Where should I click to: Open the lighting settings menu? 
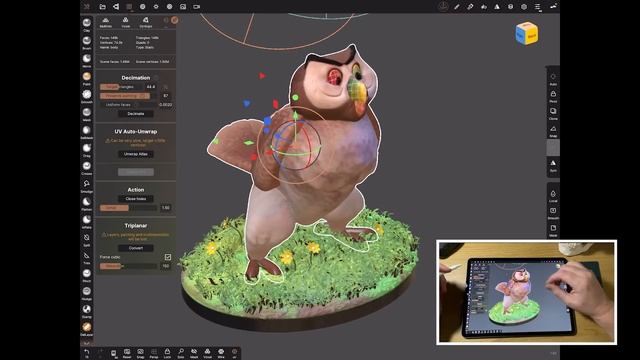point(156,7)
